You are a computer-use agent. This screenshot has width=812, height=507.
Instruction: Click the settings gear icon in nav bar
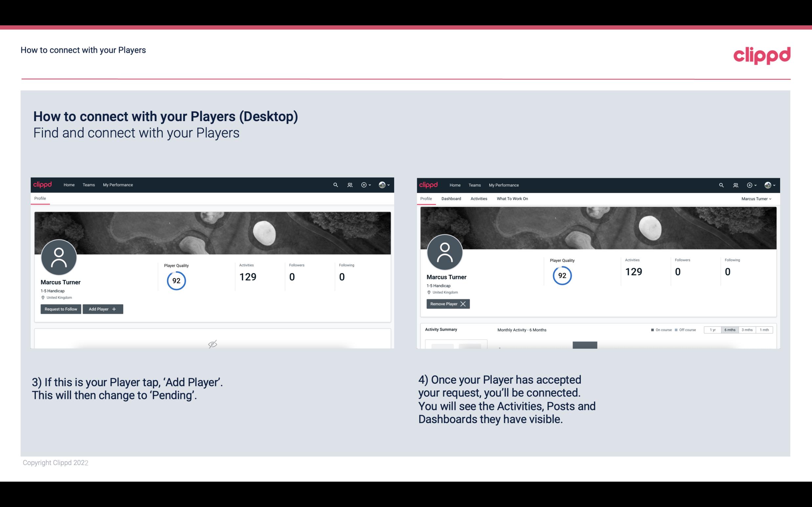[x=364, y=184]
